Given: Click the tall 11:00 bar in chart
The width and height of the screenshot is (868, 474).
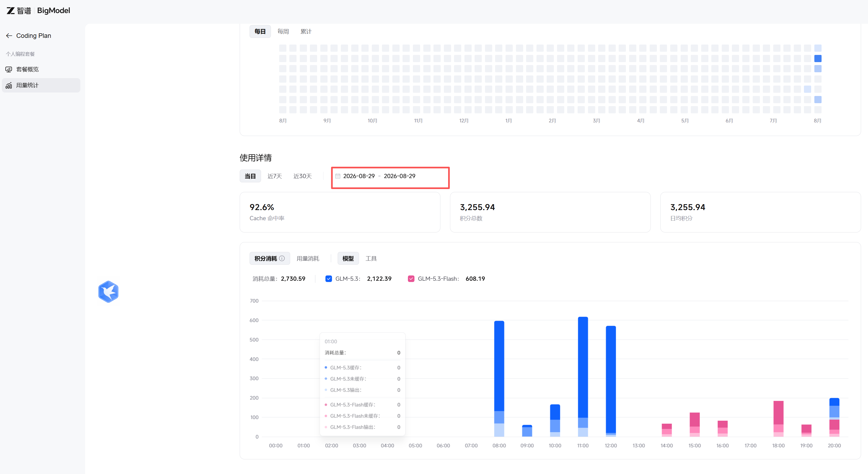Looking at the screenshot, I should coord(583,376).
